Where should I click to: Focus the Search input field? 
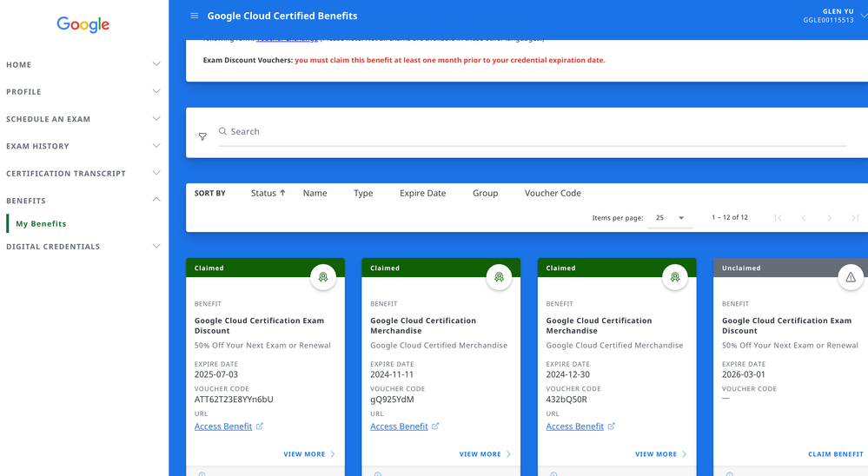coord(533,132)
